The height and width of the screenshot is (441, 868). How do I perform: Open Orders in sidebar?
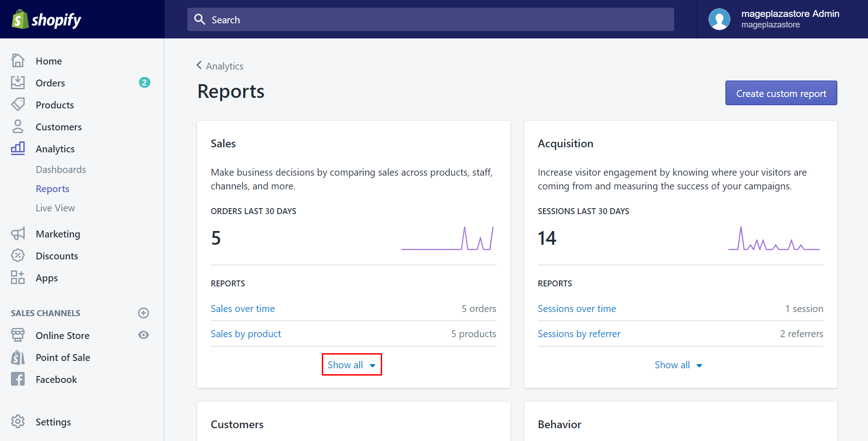[x=50, y=83]
